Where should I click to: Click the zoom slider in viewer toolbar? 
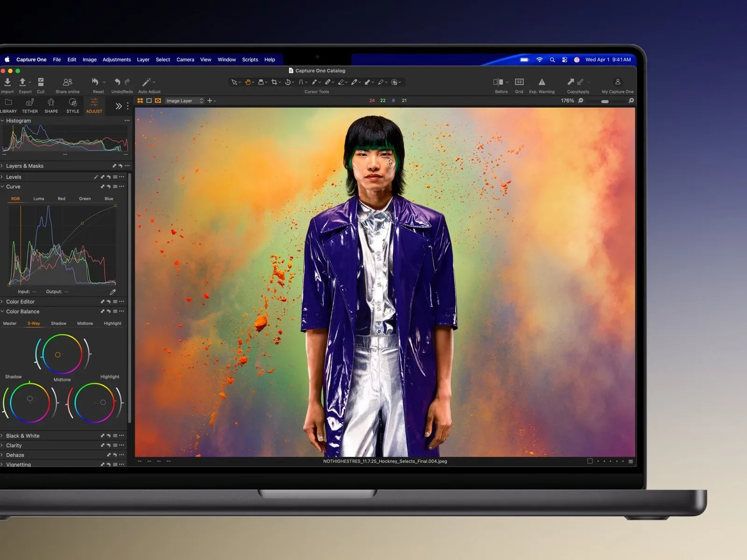605,101
